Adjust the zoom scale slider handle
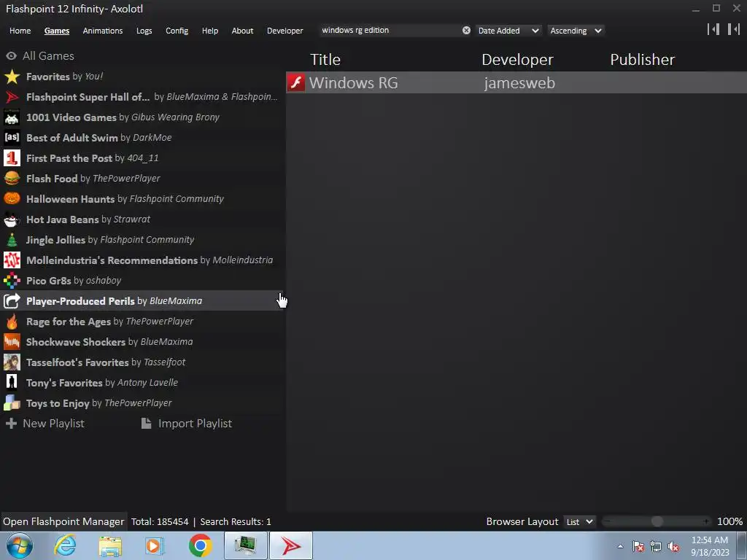Image resolution: width=747 pixels, height=560 pixels. click(657, 521)
